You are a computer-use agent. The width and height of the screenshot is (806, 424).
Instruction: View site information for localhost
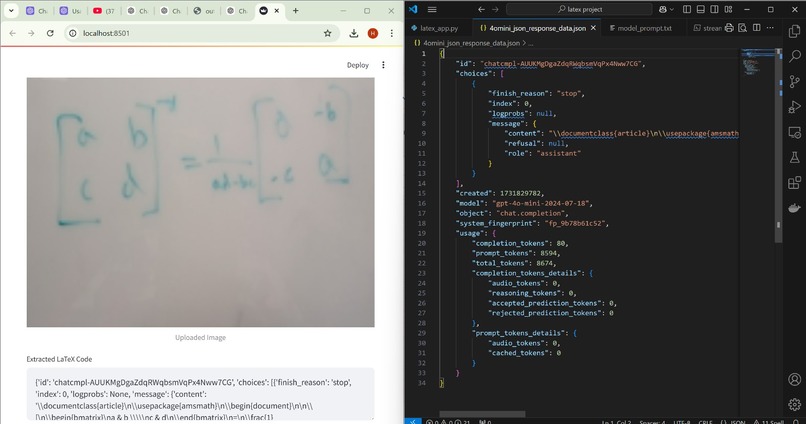[x=73, y=33]
